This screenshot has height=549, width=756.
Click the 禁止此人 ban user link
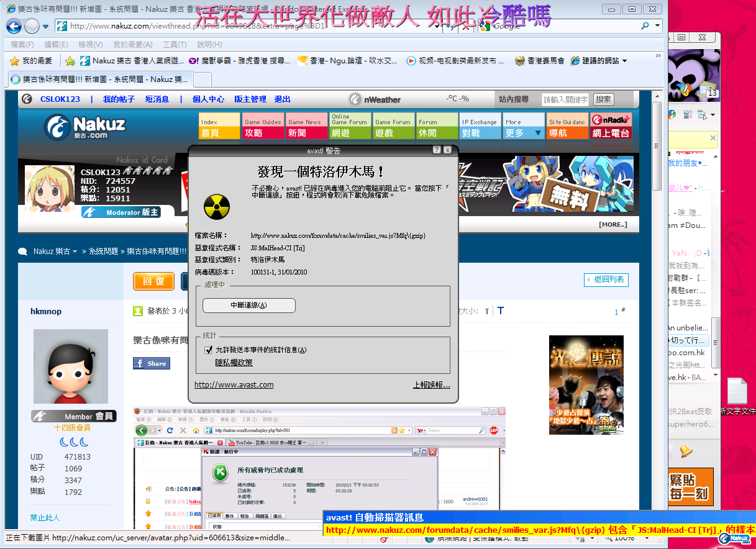click(45, 518)
